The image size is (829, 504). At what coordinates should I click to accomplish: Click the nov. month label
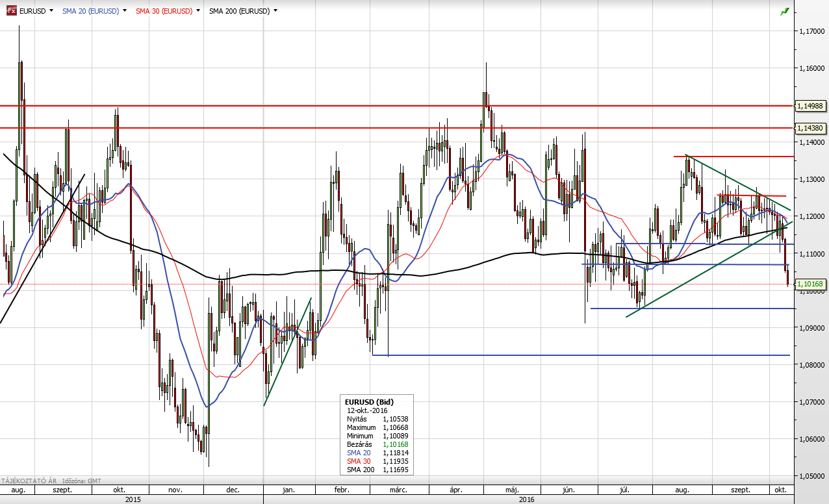175,490
